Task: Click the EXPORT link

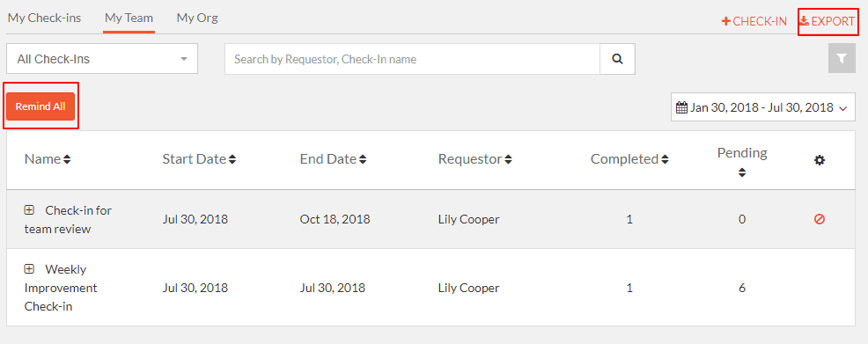Action: (827, 22)
